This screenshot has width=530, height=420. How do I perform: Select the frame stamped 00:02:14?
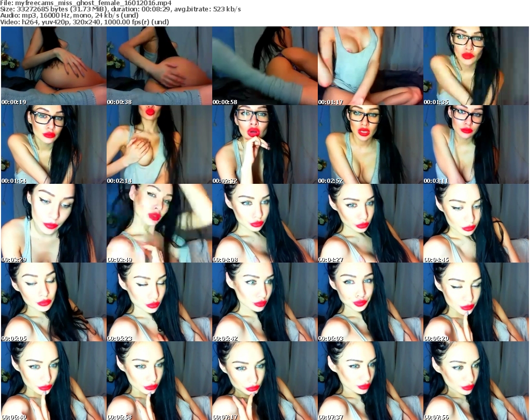click(x=159, y=144)
